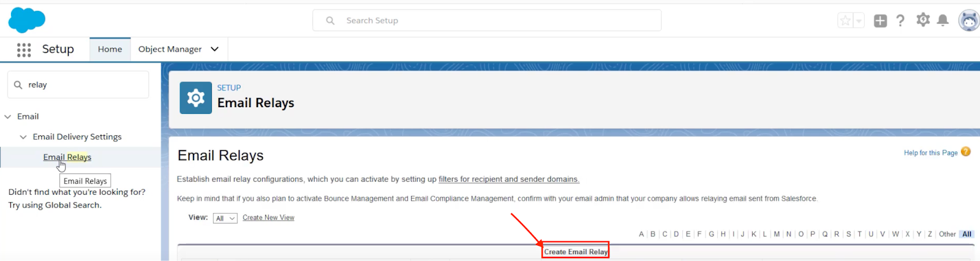Filter list by letter Z
The width and height of the screenshot is (980, 261).
click(930, 234)
